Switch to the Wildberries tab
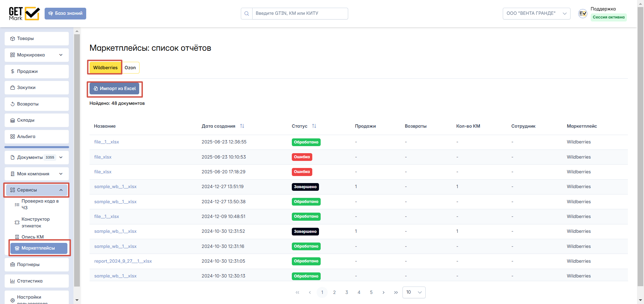Viewport: 644px width, 304px height. [x=105, y=68]
